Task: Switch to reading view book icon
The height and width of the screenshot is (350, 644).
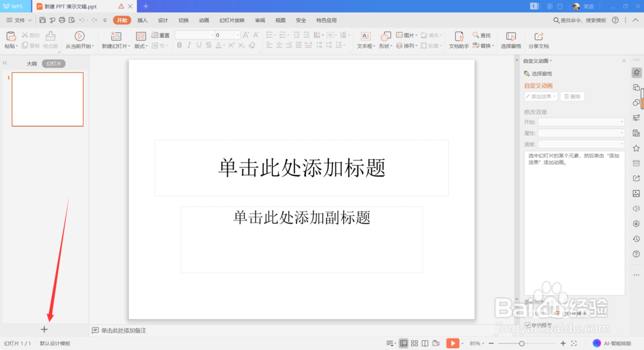Action: click(x=425, y=343)
